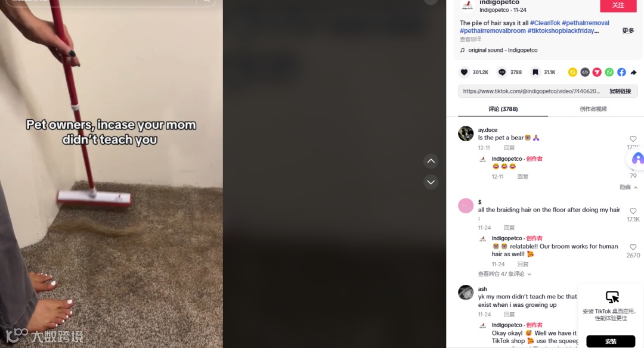Screen dimensions: 644x348
Task: Like Indigopetco's relatable reply
Action: [x=633, y=247]
